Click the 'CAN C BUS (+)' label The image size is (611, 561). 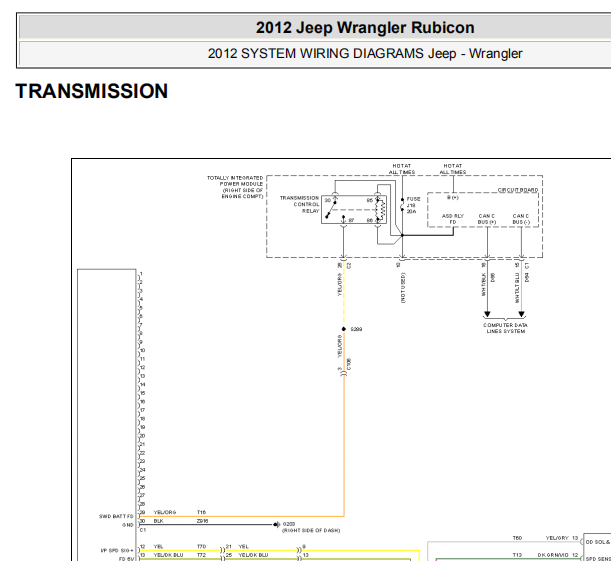[x=487, y=219]
